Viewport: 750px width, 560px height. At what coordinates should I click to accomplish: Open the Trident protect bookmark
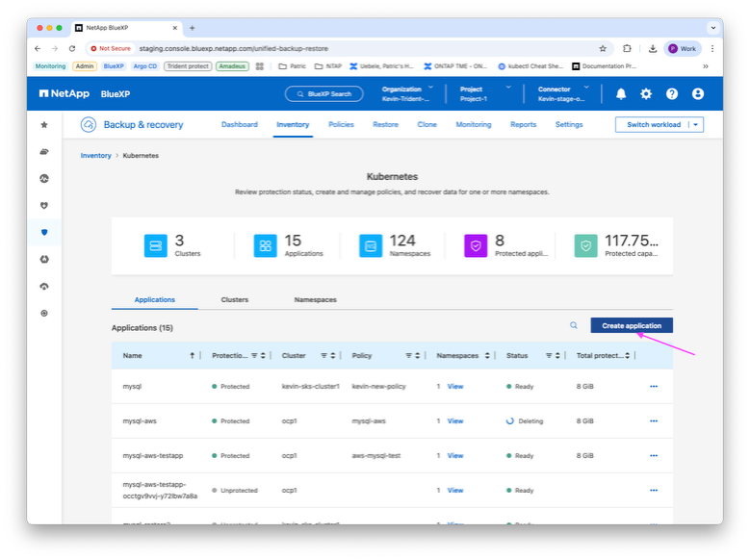click(188, 66)
